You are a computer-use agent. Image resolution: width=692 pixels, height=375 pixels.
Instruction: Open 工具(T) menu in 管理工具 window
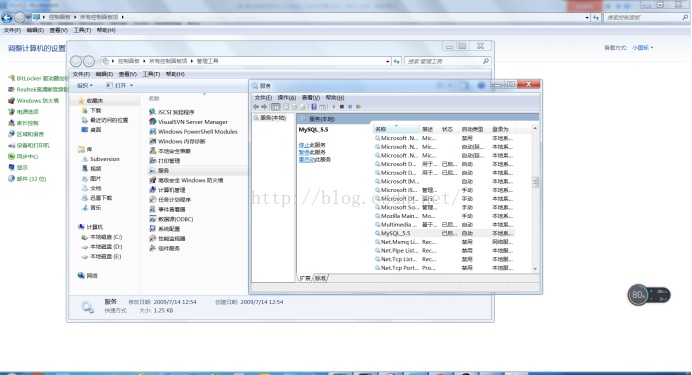pyautogui.click(x=151, y=74)
